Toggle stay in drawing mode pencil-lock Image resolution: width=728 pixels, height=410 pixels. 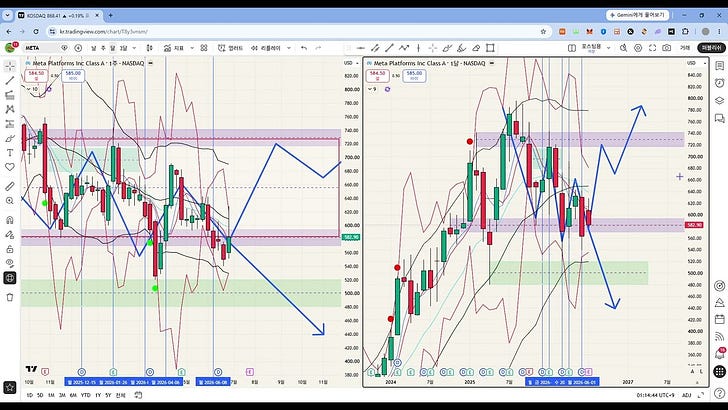[x=10, y=234]
